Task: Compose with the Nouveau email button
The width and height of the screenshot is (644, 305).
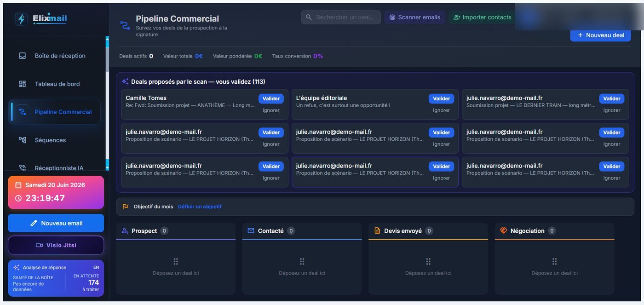Action: (x=56, y=223)
